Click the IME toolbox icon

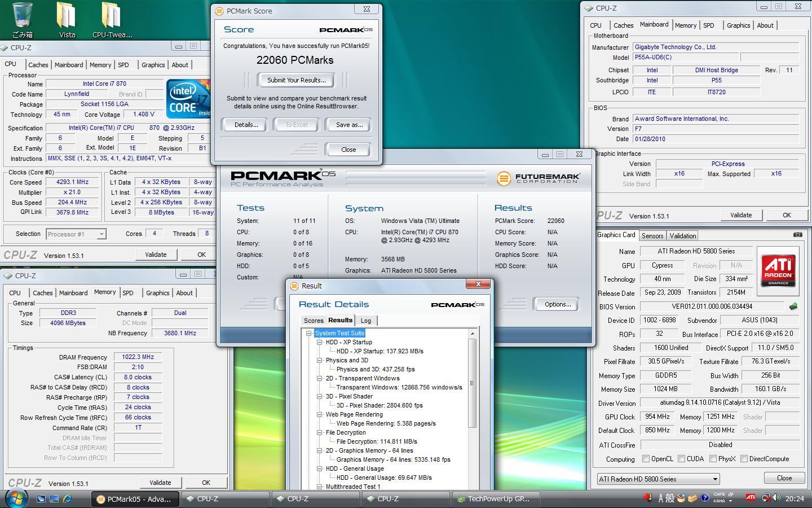tap(692, 498)
